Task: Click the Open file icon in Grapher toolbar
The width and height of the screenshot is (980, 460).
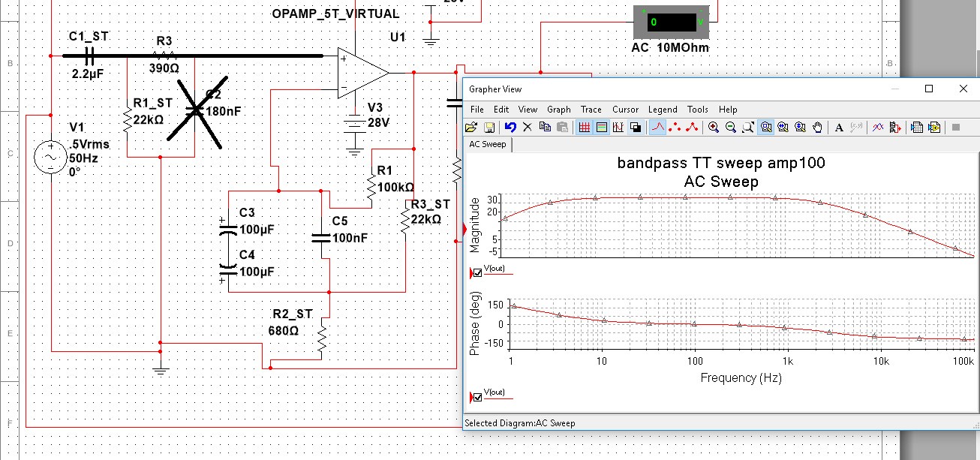Action: (x=471, y=128)
